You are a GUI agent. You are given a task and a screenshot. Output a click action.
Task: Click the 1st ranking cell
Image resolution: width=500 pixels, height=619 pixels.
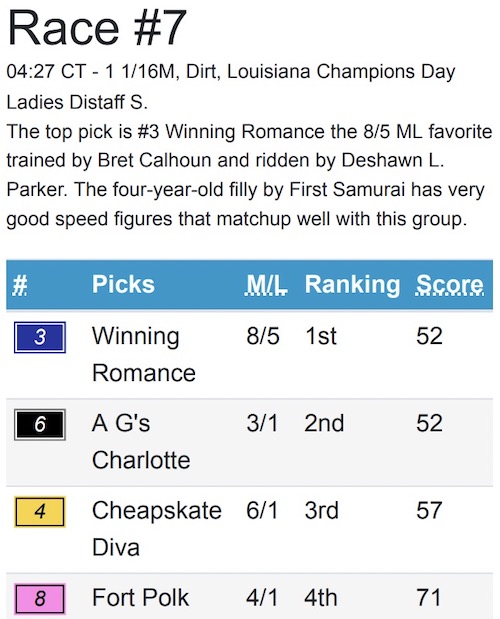click(x=321, y=336)
